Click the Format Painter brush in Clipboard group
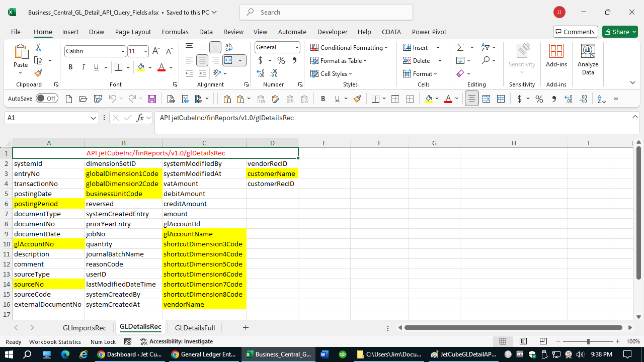The height and width of the screenshot is (362, 644). [38, 73]
